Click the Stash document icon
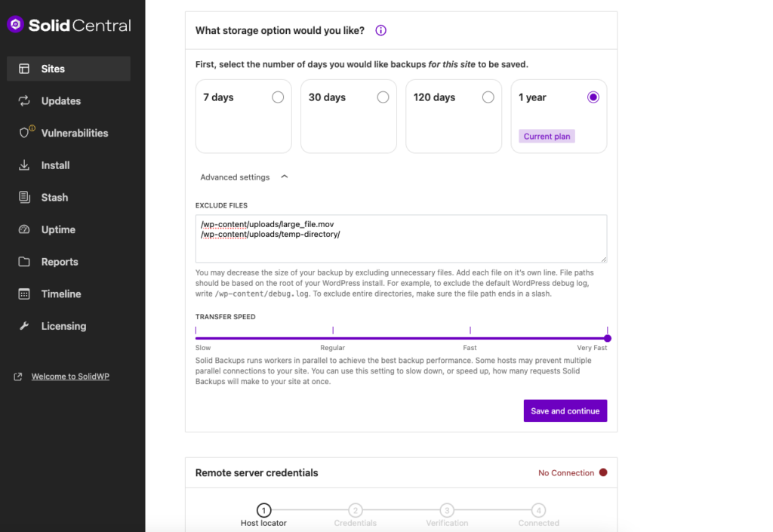 pyautogui.click(x=24, y=198)
